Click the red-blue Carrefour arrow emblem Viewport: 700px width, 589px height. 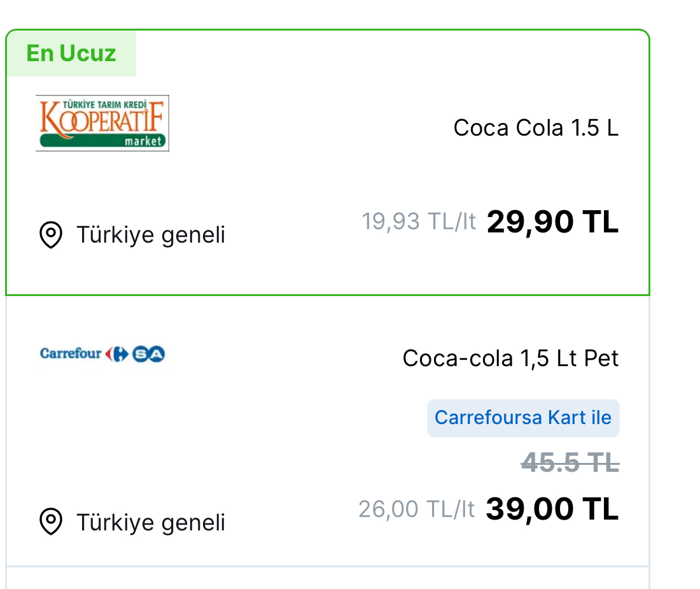pos(117,354)
